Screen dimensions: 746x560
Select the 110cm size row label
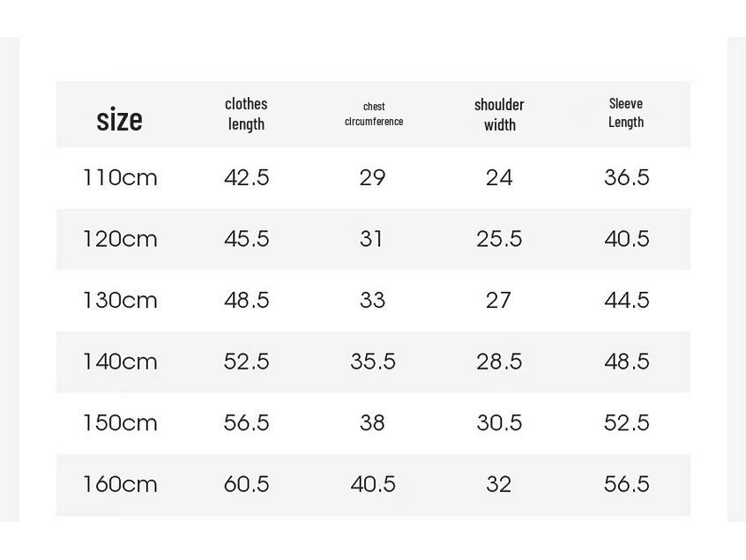(120, 177)
